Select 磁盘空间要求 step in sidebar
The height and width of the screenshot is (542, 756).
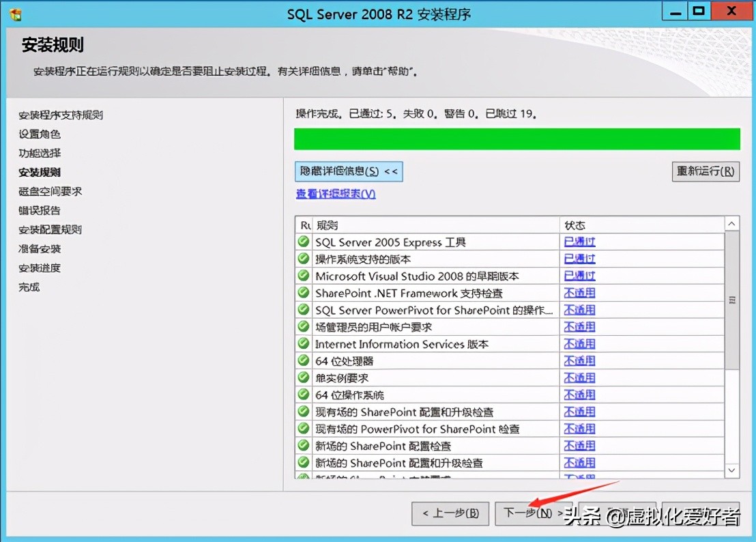pyautogui.click(x=50, y=191)
